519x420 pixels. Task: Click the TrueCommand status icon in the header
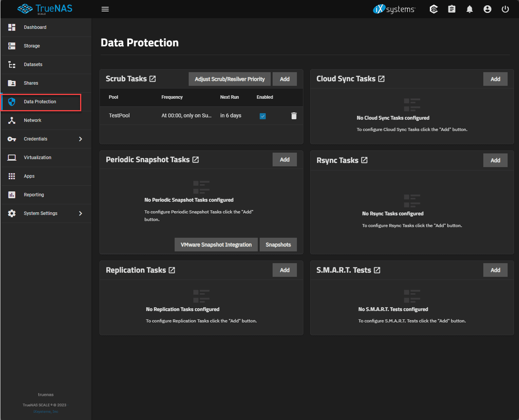tap(434, 9)
